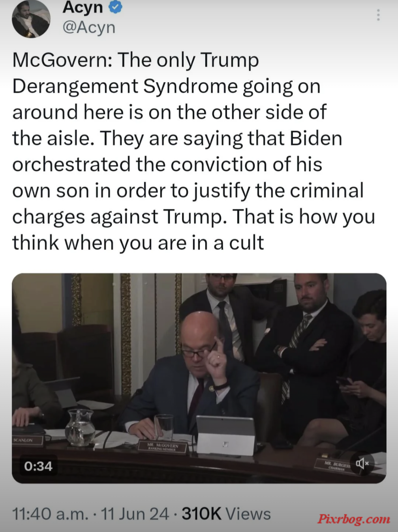Click the Mr. McGovern nameplate in the video
Image resolution: width=398 pixels, height=532 pixels.
click(x=163, y=447)
